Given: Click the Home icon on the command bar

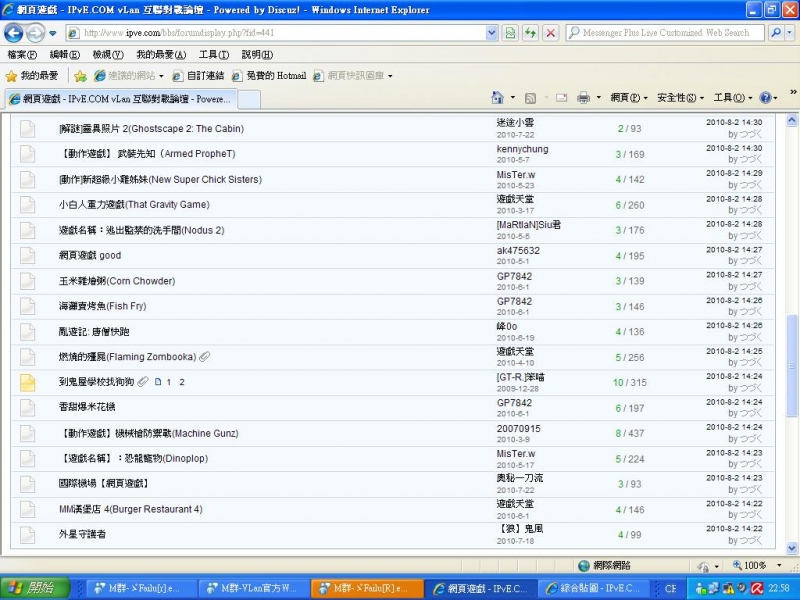Looking at the screenshot, I should [x=498, y=100].
